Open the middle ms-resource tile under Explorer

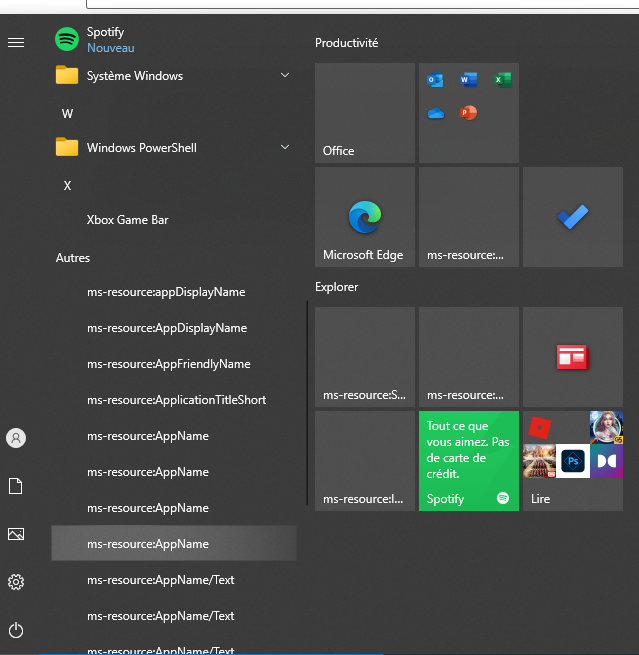pos(469,357)
